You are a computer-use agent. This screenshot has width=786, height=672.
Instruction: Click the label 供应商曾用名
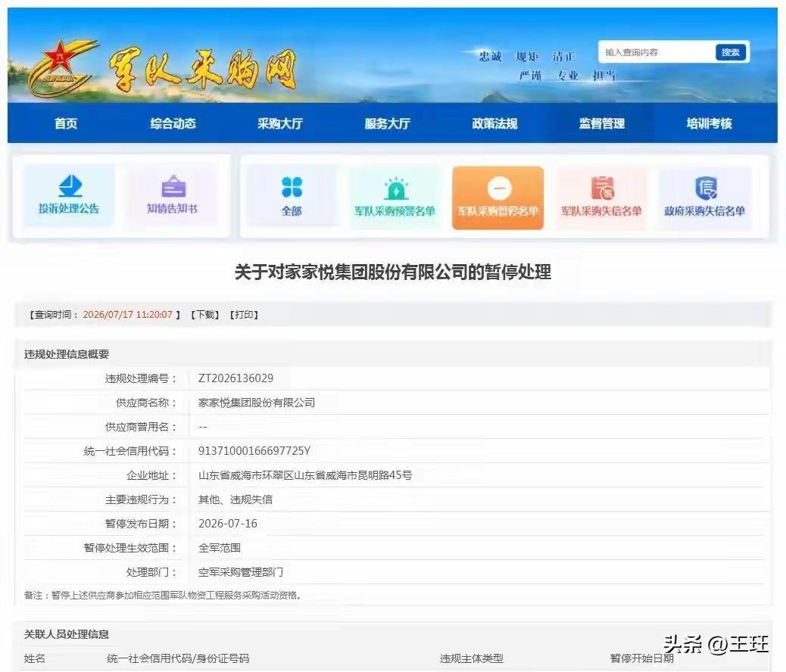click(141, 427)
